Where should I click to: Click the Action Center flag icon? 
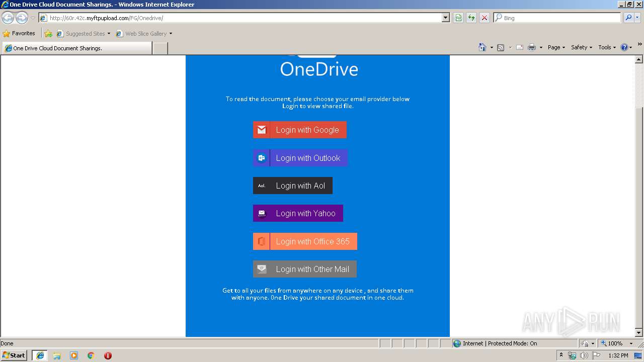[596, 355]
